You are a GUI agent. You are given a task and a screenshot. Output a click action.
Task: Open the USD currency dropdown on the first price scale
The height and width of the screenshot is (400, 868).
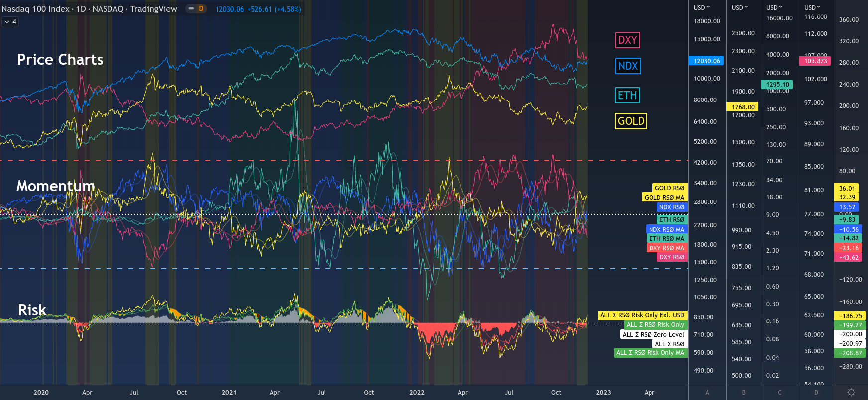(x=702, y=7)
